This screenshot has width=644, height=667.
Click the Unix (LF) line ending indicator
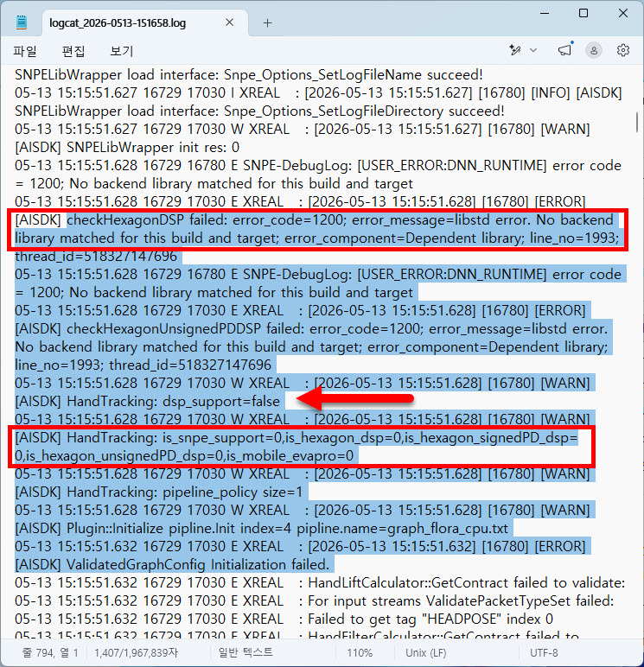coord(426,652)
